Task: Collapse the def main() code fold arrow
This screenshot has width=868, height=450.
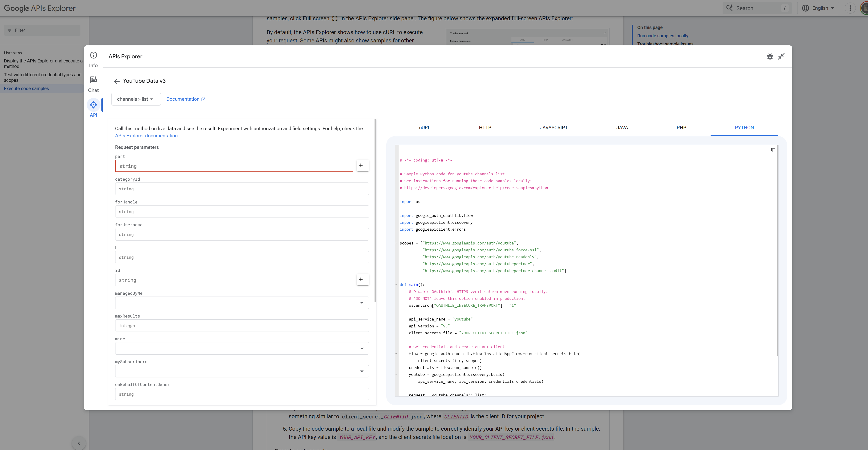Action: click(x=396, y=285)
